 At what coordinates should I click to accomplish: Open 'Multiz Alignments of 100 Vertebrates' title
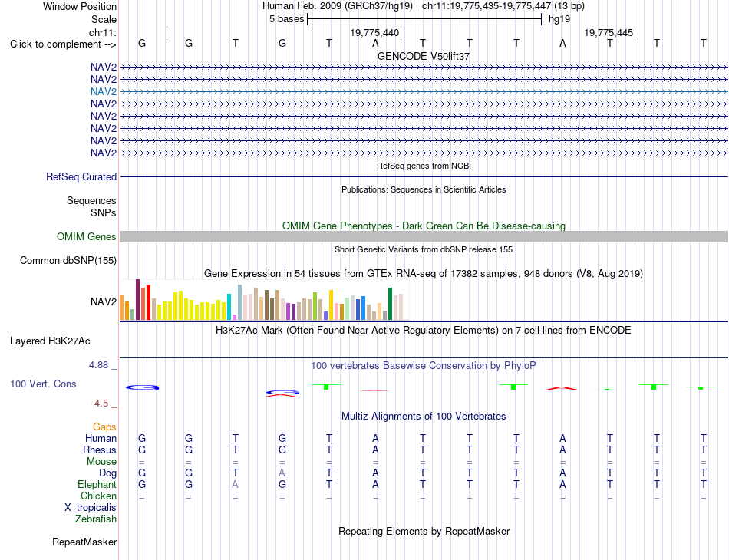[424, 417]
